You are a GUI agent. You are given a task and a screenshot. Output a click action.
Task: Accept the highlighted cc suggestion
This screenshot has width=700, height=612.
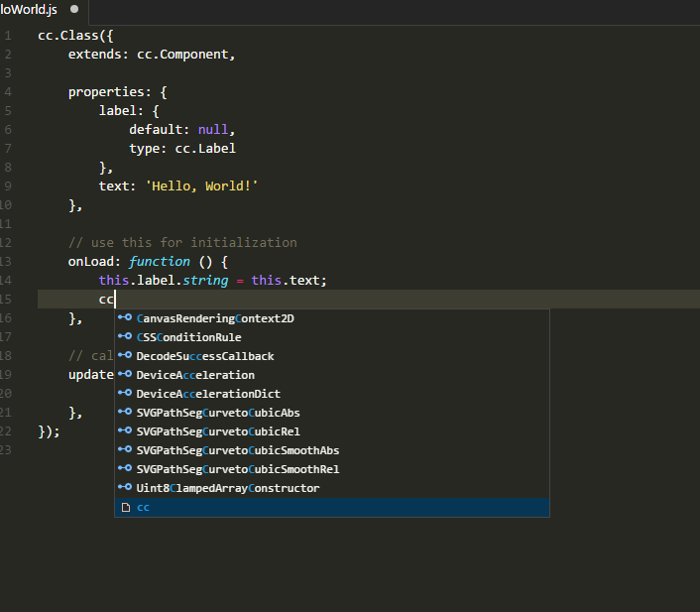332,507
